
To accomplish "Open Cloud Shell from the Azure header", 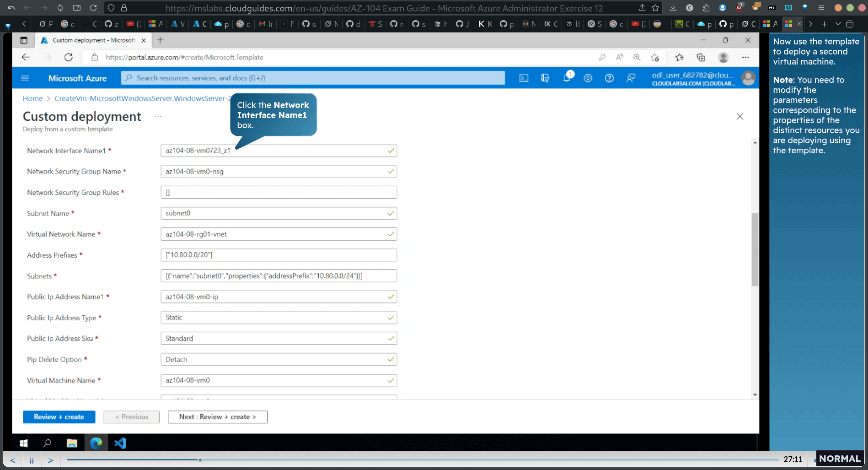I will [524, 78].
